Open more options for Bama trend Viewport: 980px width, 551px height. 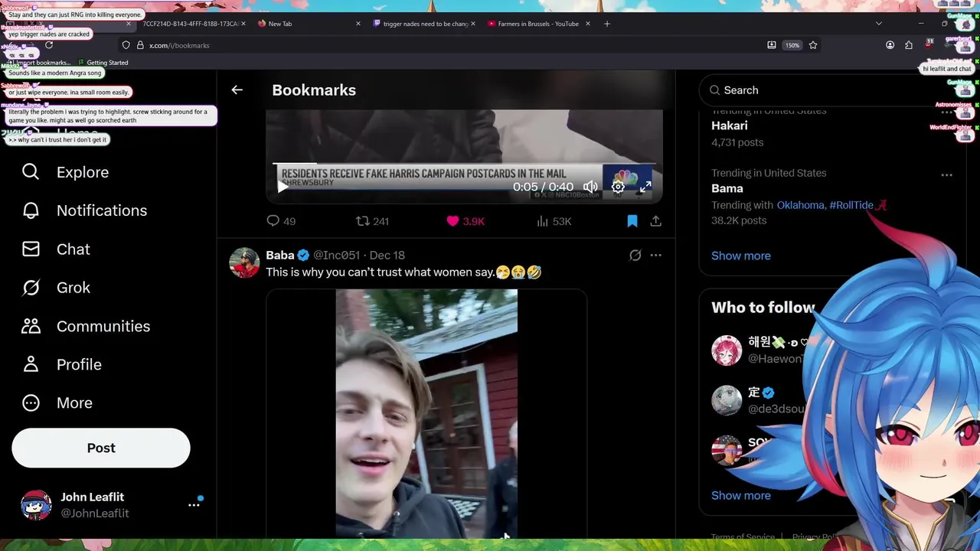click(x=947, y=175)
